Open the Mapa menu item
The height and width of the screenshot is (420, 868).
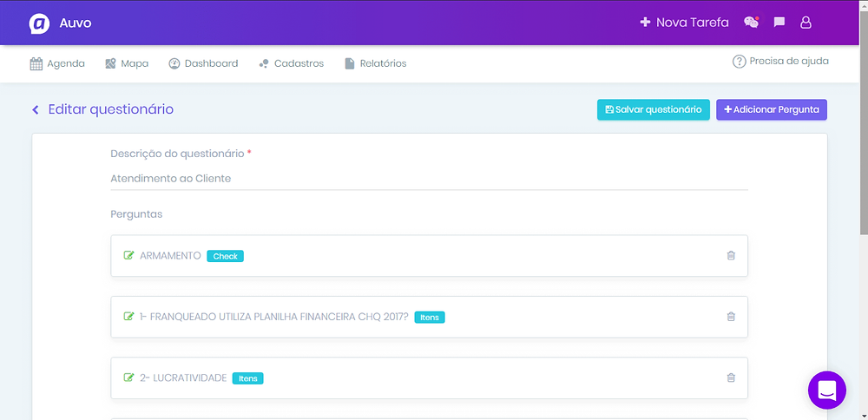coord(127,63)
